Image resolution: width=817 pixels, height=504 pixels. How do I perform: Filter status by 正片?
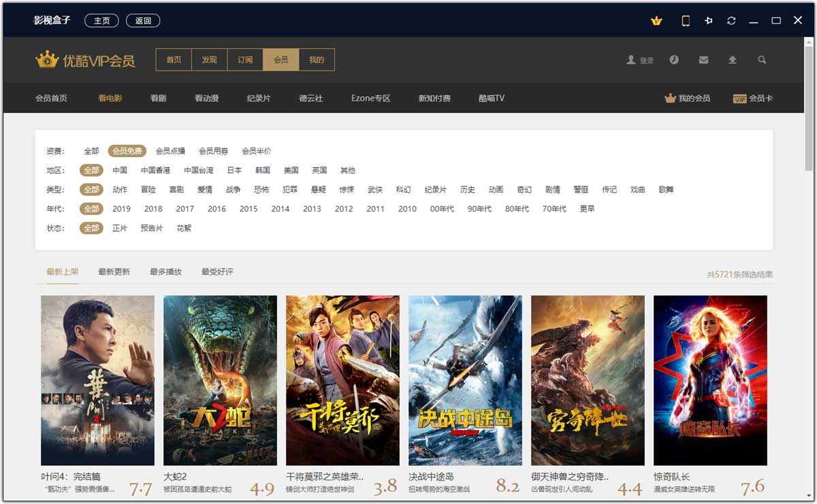[x=120, y=228]
